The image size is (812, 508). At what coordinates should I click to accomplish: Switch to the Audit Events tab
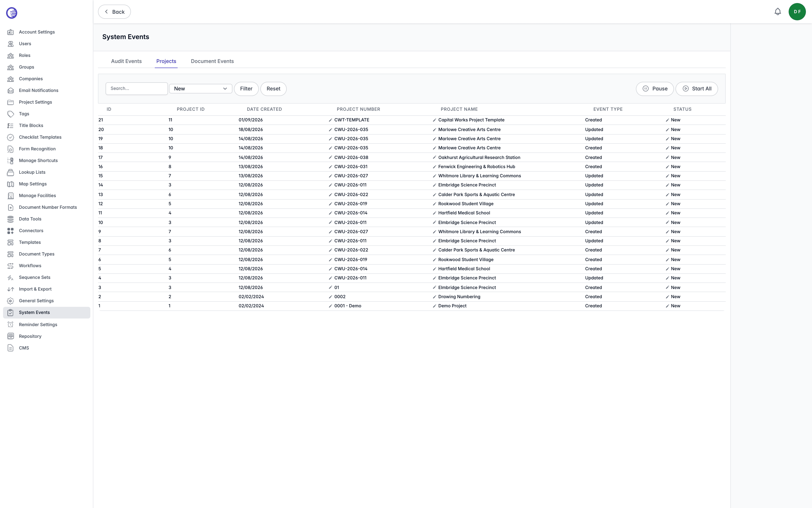126,61
